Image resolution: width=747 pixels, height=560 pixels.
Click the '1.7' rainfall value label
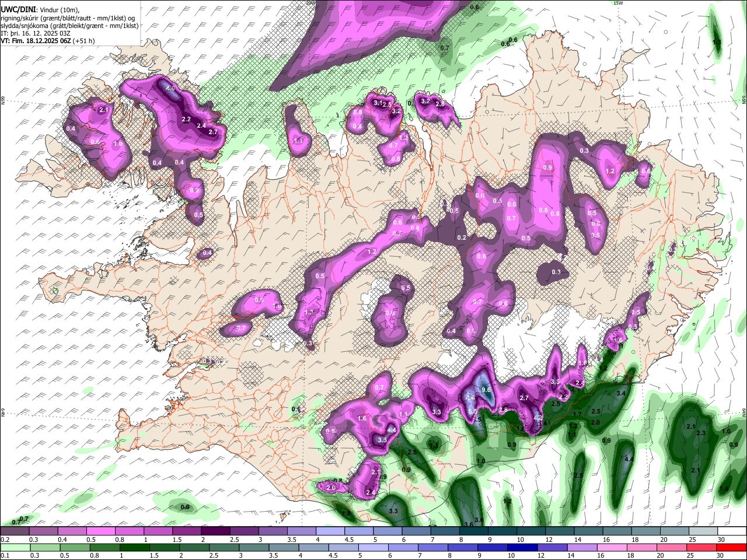577,415
